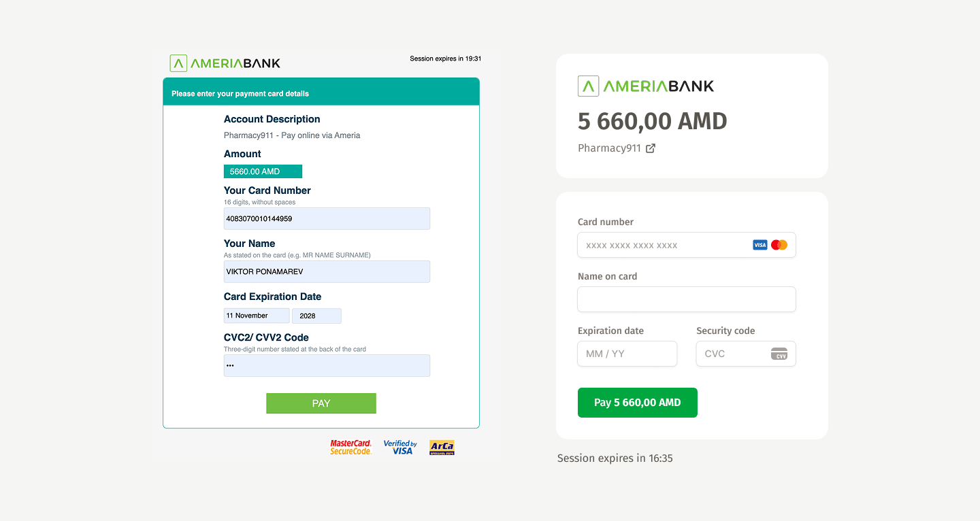Focus the MM / YY expiration date field
The height and width of the screenshot is (521, 980).
[627, 354]
